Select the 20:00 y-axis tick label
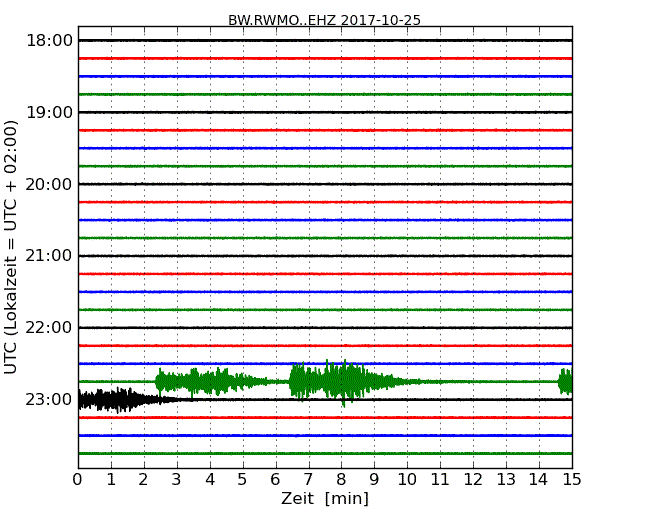 tap(49, 184)
